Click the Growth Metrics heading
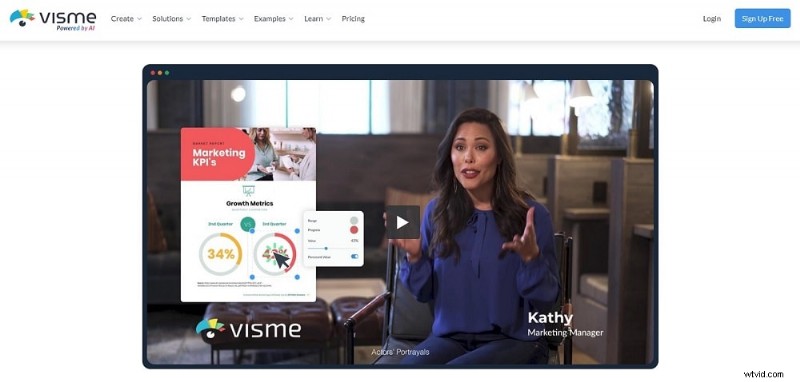The width and height of the screenshot is (800, 382). click(249, 203)
